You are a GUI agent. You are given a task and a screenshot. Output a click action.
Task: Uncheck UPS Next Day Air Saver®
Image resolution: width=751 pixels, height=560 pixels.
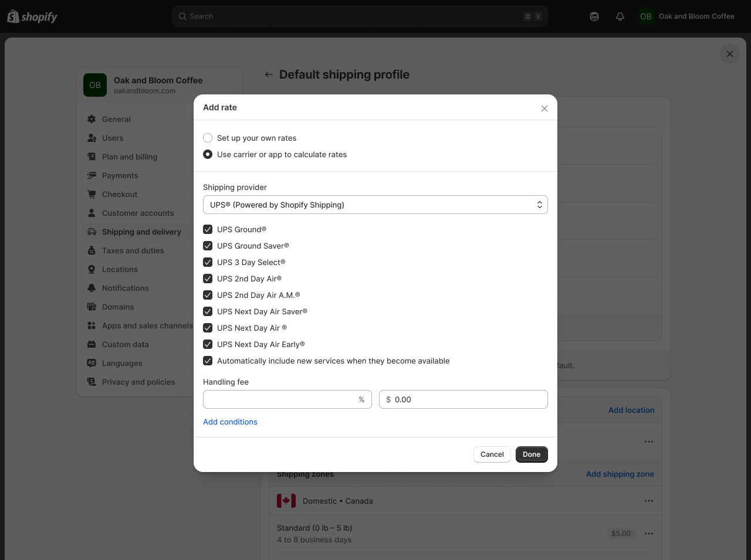coord(208,311)
